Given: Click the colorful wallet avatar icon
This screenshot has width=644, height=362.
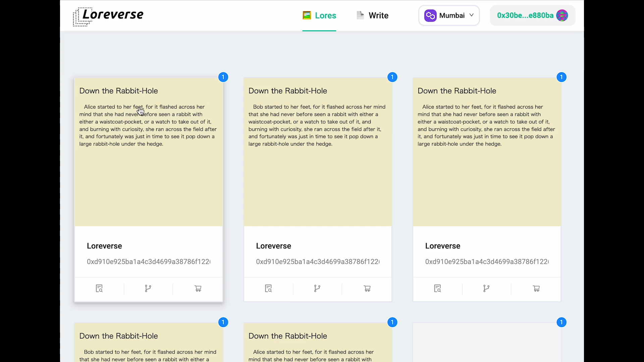Looking at the screenshot, I should (562, 15).
